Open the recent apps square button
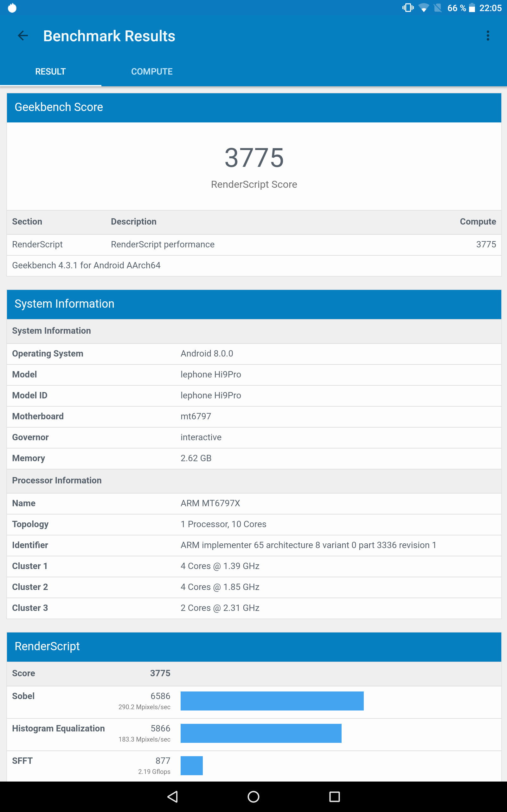The image size is (507, 812). tap(334, 796)
